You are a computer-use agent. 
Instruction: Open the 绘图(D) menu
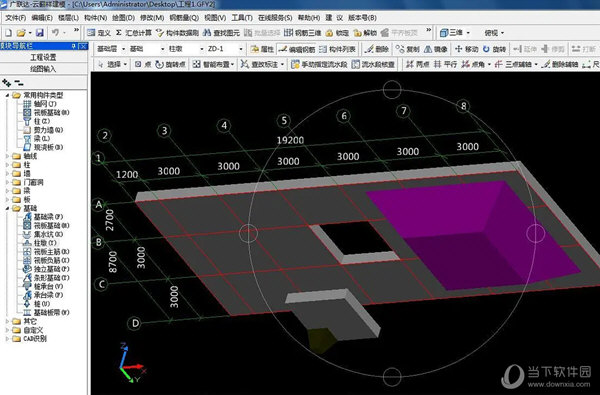point(123,18)
